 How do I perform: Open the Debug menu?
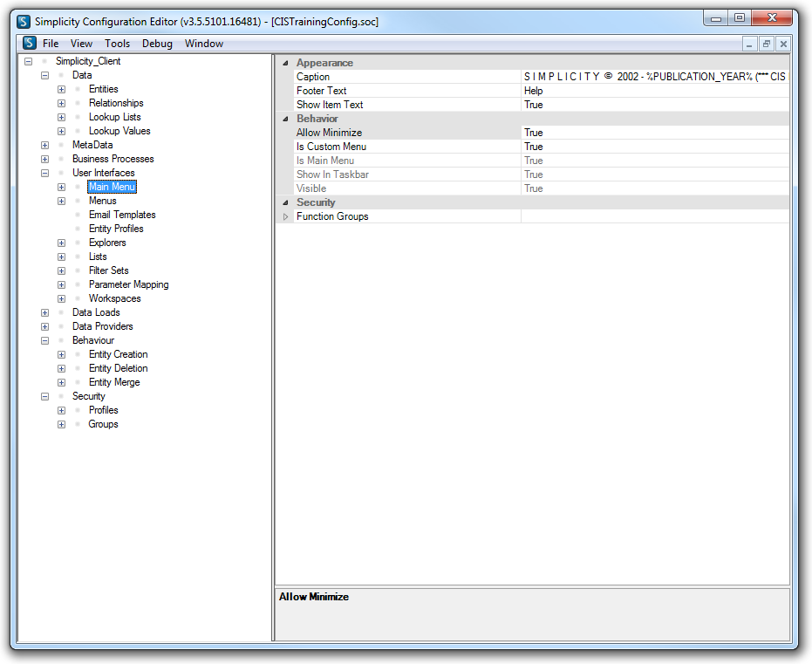(x=157, y=44)
